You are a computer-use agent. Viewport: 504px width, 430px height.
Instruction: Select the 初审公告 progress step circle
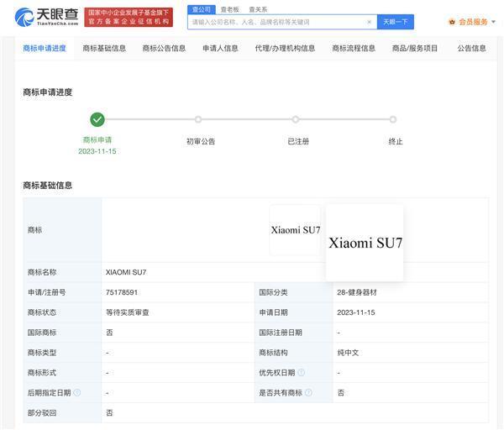tap(198, 119)
